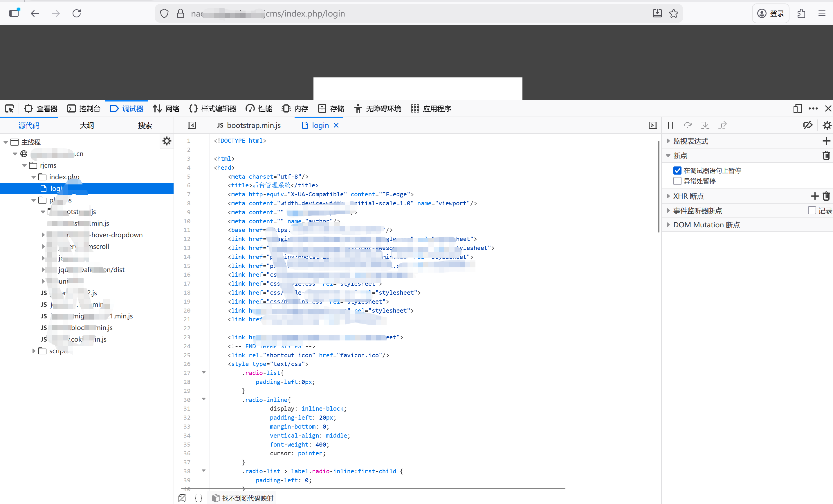Switch to the Network tab
The image size is (833, 504).
pos(166,109)
